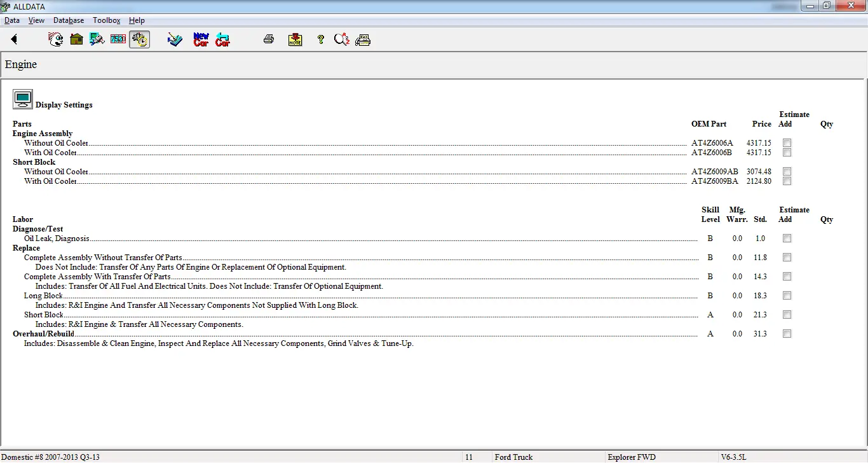Click Explorer FWD in status bar

tap(632, 457)
